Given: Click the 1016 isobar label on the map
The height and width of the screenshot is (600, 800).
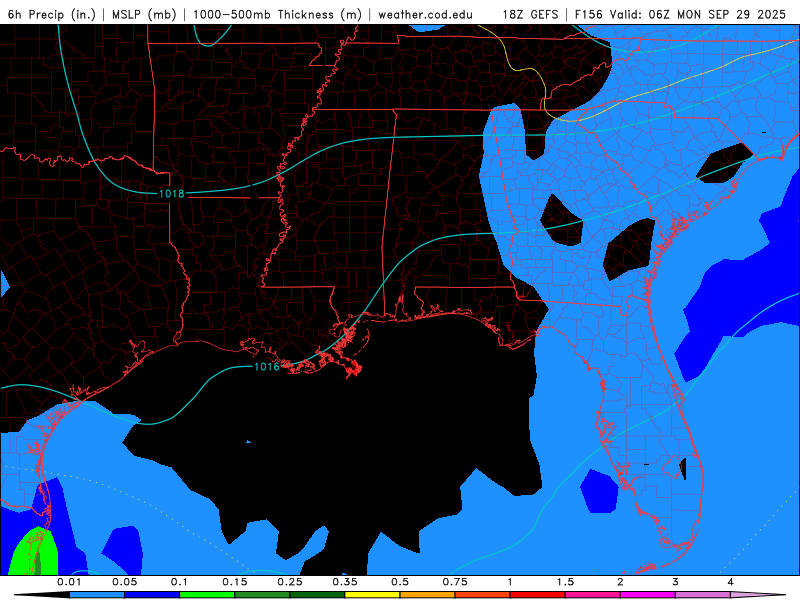Looking at the screenshot, I should [x=267, y=366].
